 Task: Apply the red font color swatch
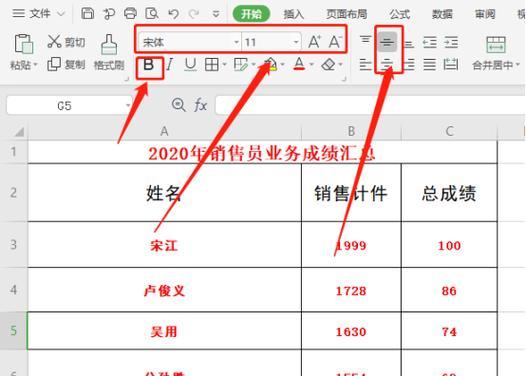299,64
